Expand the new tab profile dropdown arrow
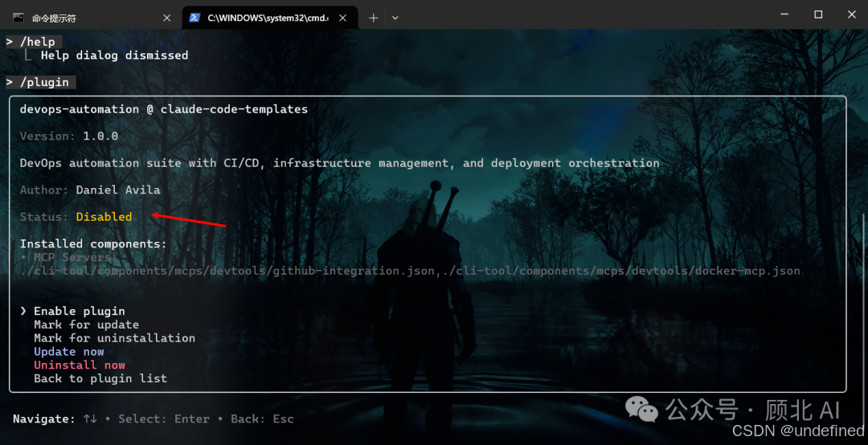Screen dimensions: 868x445 coord(395,18)
